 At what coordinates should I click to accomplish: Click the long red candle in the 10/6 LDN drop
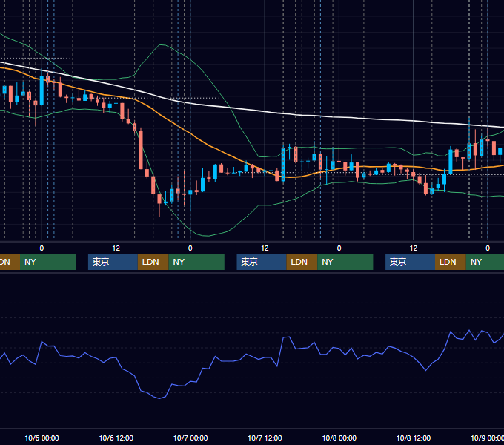(141, 150)
